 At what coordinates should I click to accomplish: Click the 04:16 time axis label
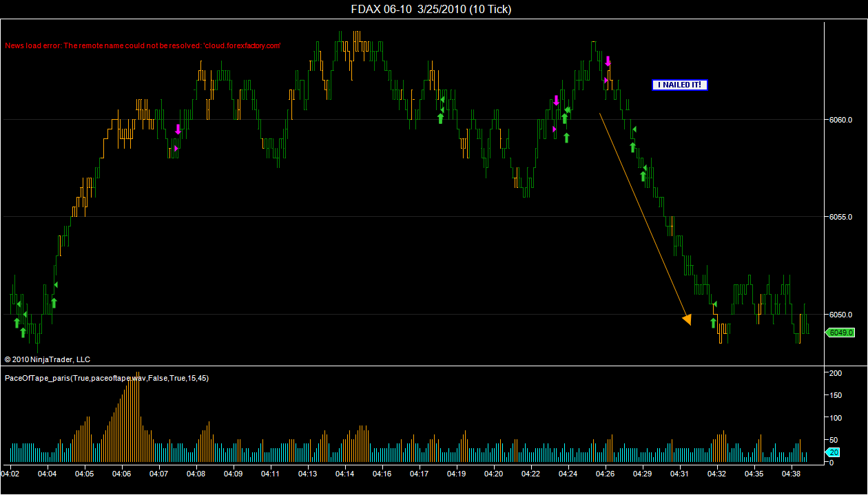(382, 474)
